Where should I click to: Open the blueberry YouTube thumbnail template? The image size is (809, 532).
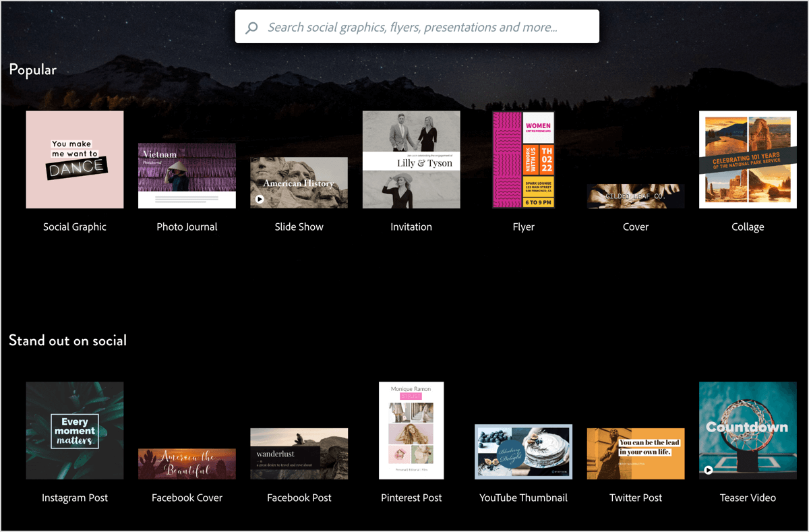[x=523, y=452]
